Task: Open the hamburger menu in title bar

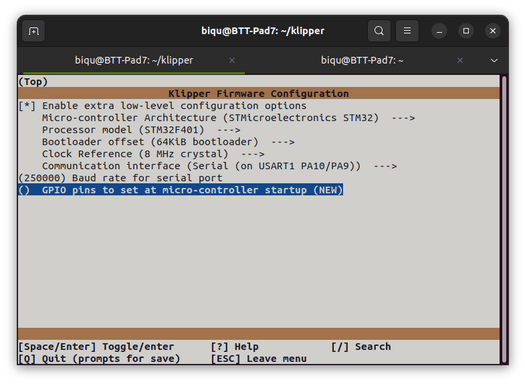Action: pos(407,31)
